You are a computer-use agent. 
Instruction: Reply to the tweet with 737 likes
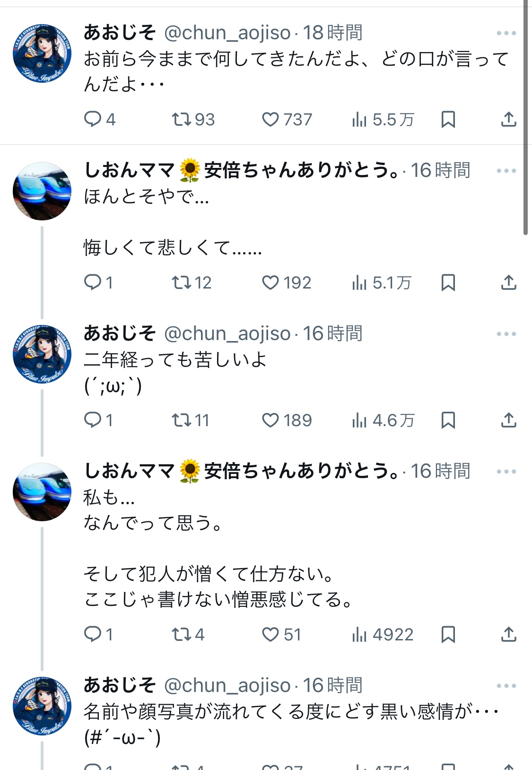point(93,119)
